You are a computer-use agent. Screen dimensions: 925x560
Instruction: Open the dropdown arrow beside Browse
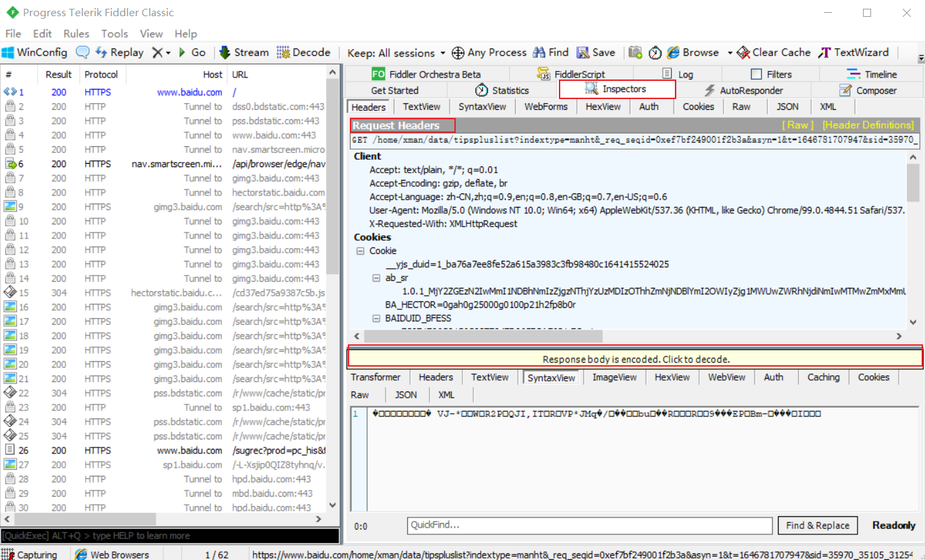coord(729,53)
